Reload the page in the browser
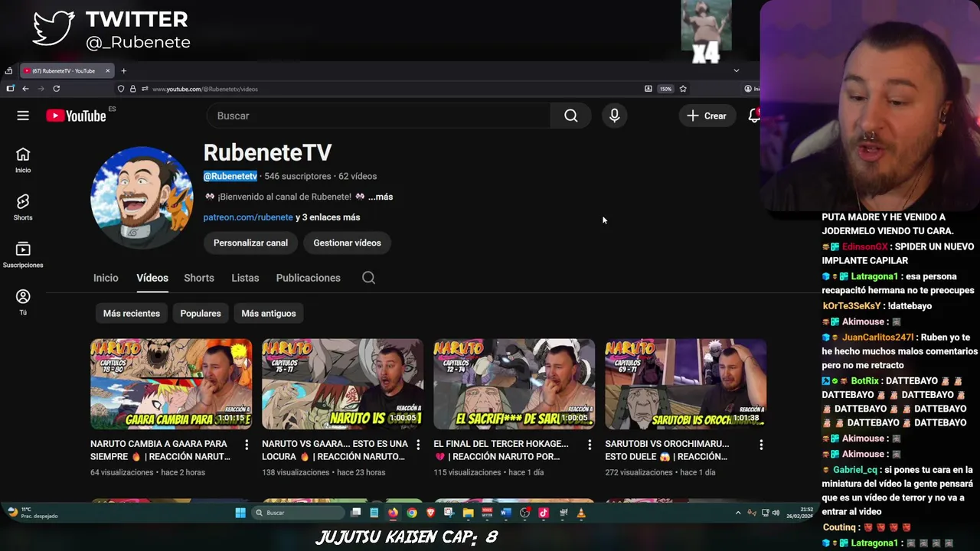The height and width of the screenshot is (551, 980). 56,89
